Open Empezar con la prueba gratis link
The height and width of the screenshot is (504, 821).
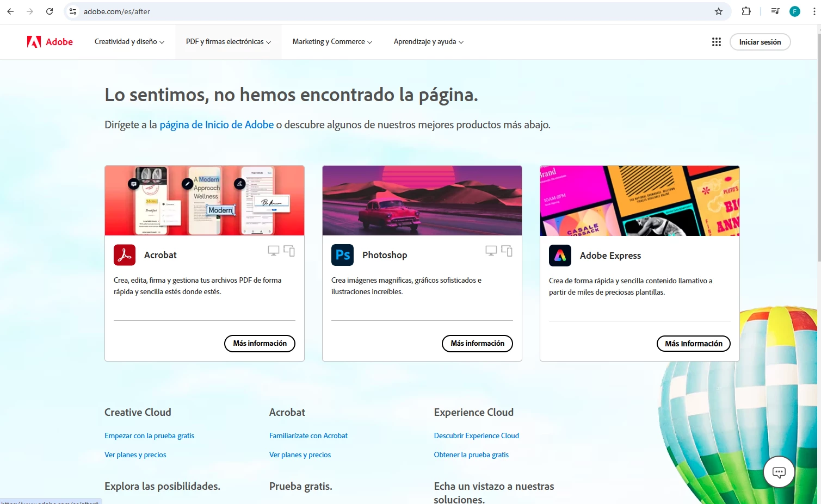150,435
